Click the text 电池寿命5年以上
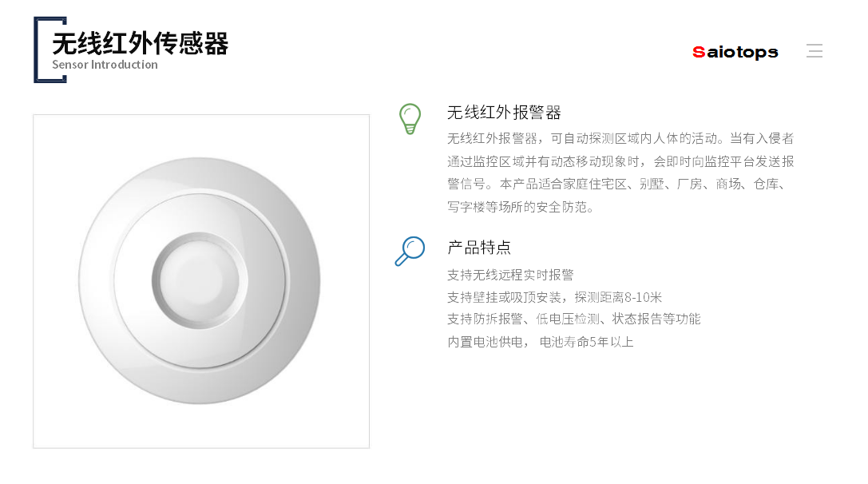The height and width of the screenshot is (484, 868). click(587, 342)
